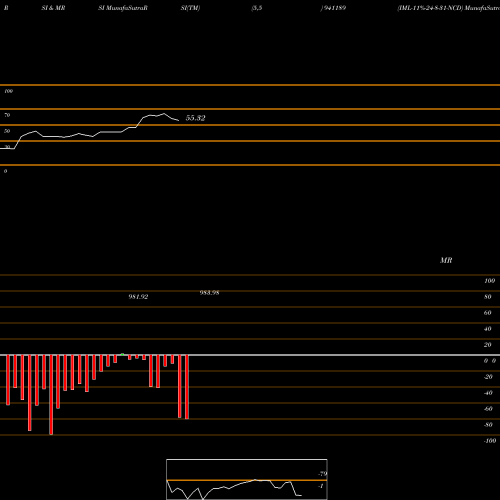Click the MR axis label -20
Image resolution: width=500 pixels, height=500 pixels.
(x=488, y=377)
